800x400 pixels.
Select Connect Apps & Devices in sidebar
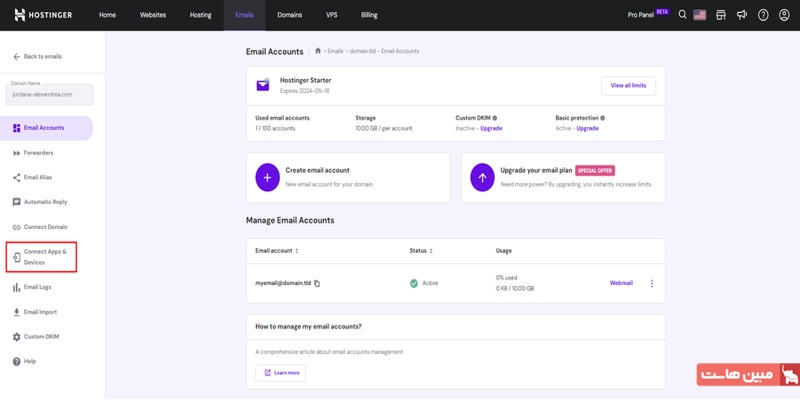pos(45,257)
